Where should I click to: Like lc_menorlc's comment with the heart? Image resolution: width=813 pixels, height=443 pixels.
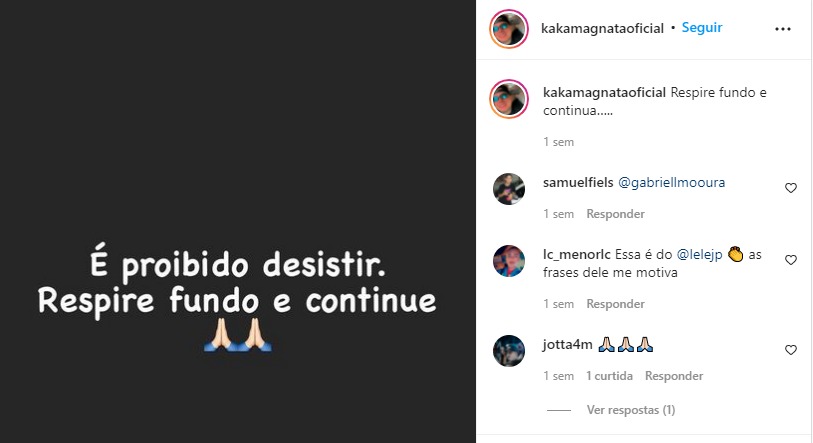(x=791, y=260)
